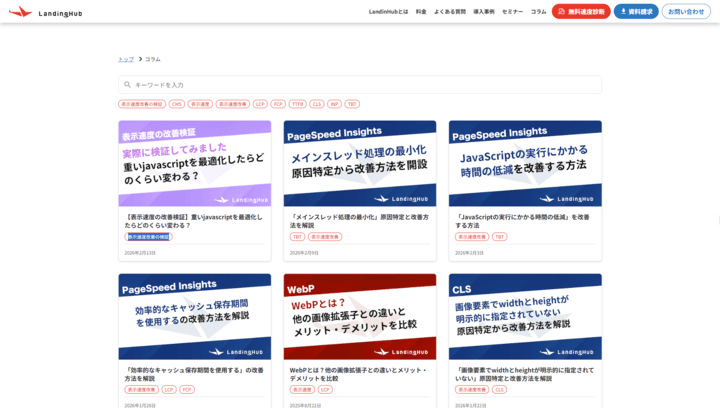Viewport: 720px width, 408px height.
Task: Filter by the TTFB tag under the search box
Action: coord(298,104)
